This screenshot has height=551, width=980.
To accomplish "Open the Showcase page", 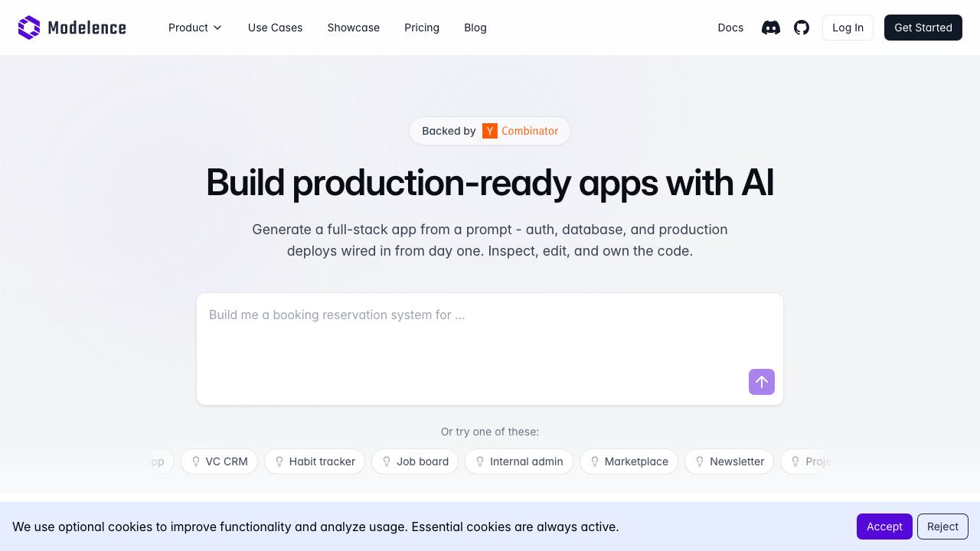I will 354,28.
